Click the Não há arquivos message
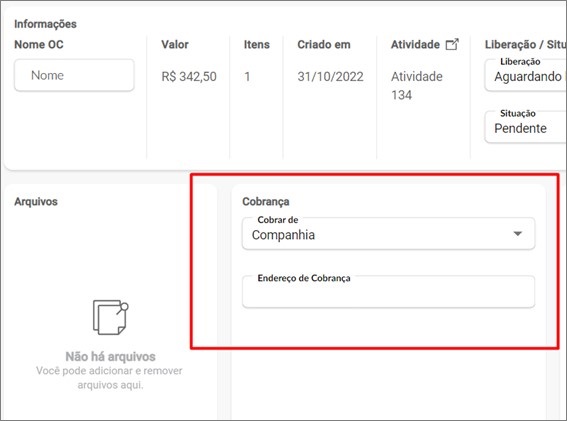This screenshot has width=567, height=421. pyautogui.click(x=110, y=357)
